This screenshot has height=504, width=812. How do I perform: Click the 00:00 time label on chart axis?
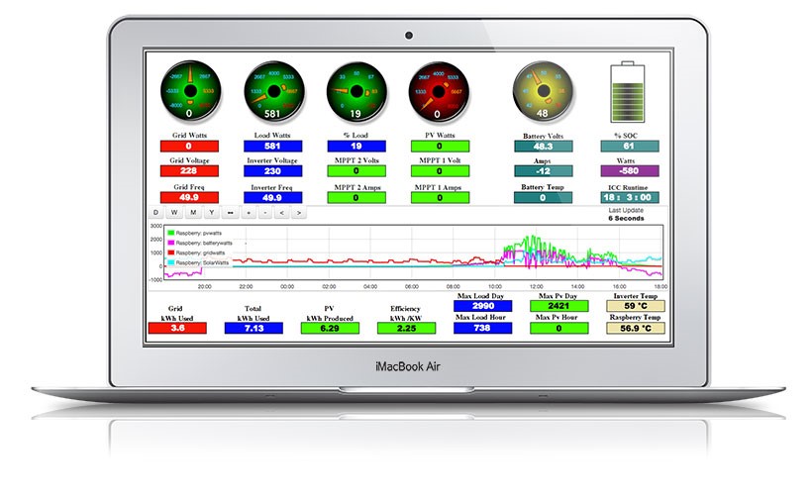pos(287,286)
